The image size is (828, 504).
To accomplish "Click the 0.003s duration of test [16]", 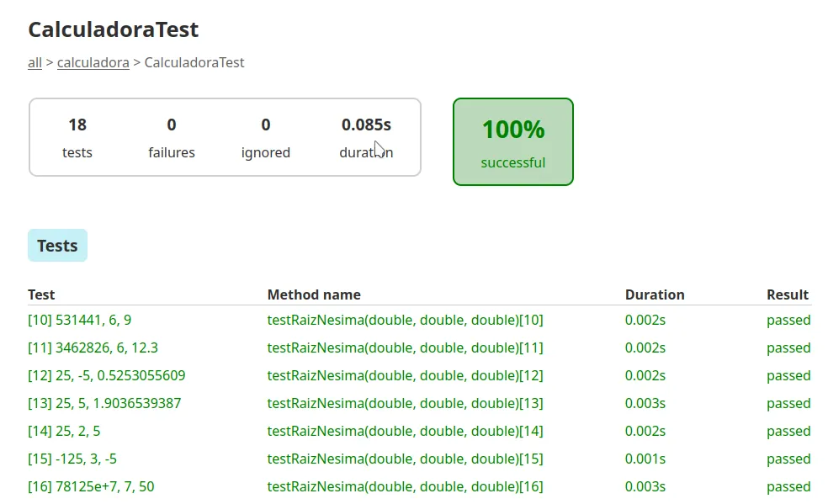I will pos(645,487).
